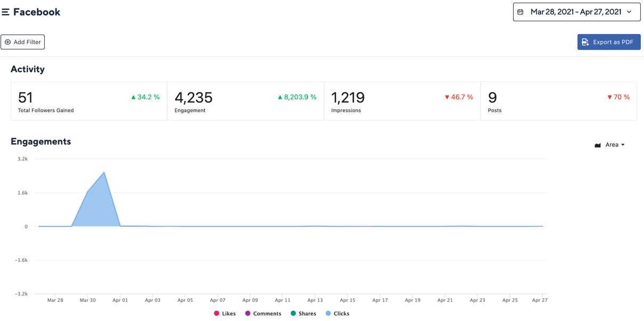Click the calendar icon in the date range picker

click(521, 11)
